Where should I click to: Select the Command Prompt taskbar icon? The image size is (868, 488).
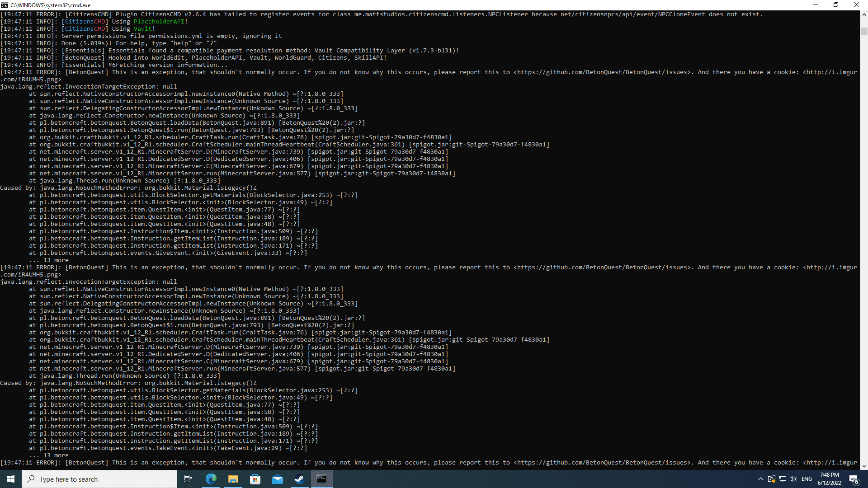click(321, 479)
